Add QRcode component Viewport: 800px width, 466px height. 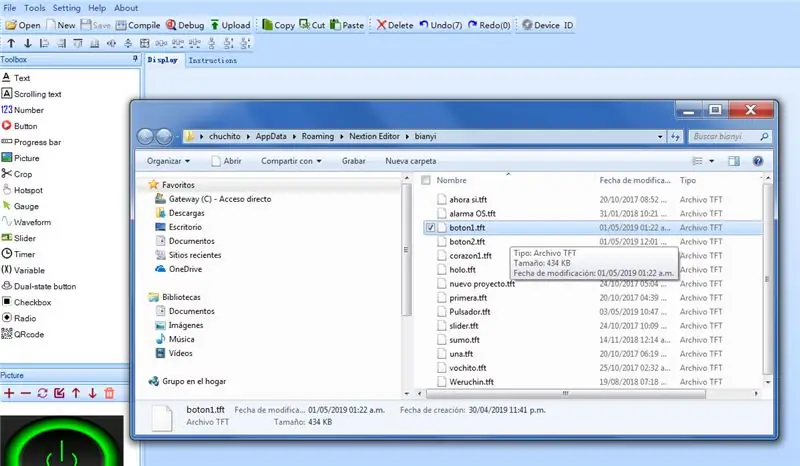[x=22, y=334]
